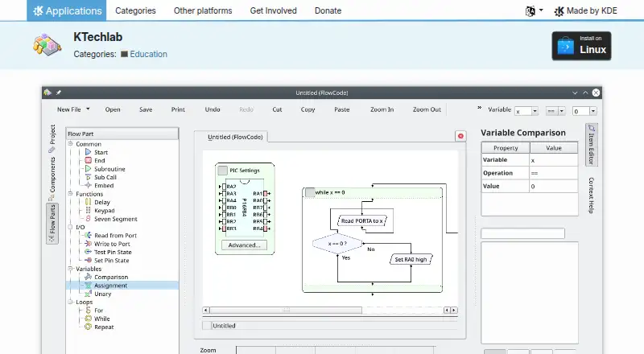644x354 pixels.
Task: Click Zoom Out in the toolbar
Action: point(427,109)
